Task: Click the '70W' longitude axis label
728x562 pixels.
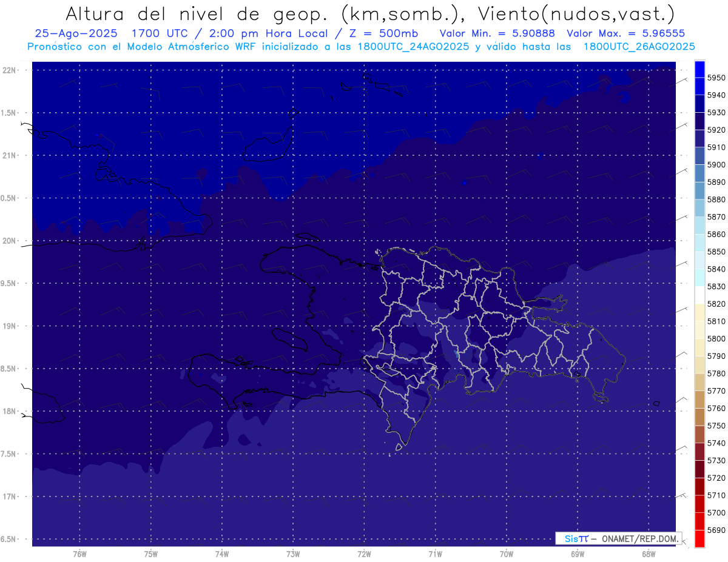Action: pyautogui.click(x=507, y=554)
